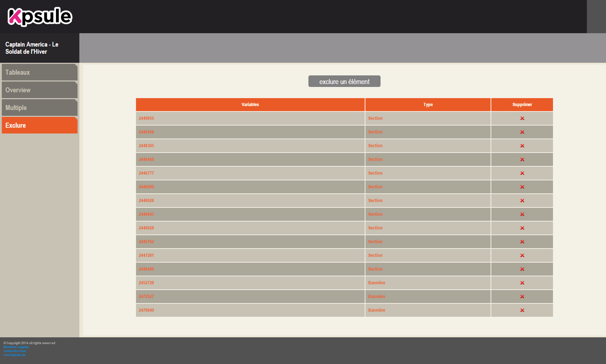This screenshot has width=606, height=364.
Task: Visit the www.kpsule.me footer link
Action: (14, 355)
